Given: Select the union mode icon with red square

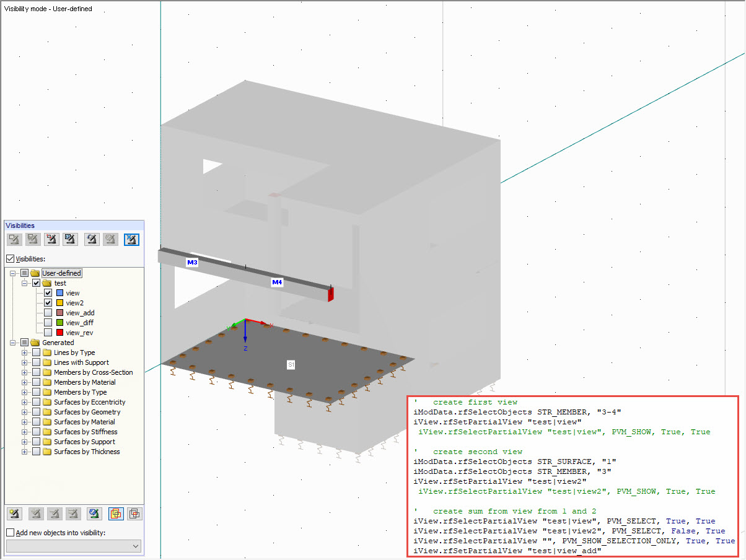Looking at the screenshot, I should pos(135,514).
